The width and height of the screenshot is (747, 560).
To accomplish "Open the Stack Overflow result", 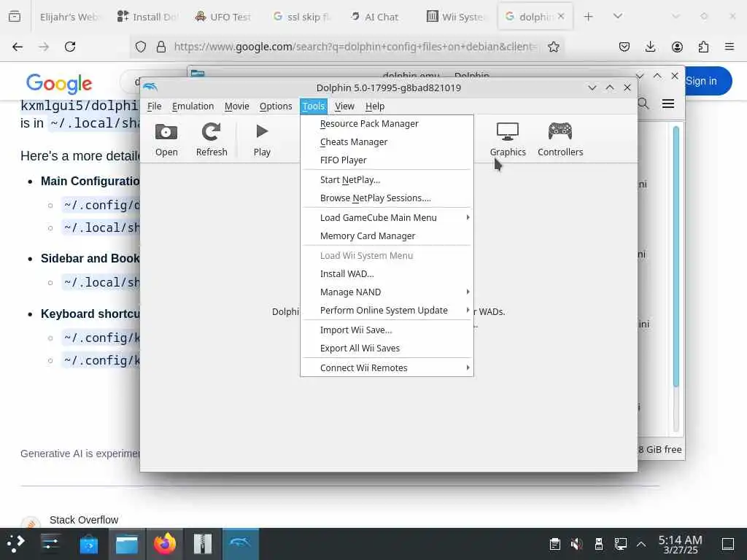I will pos(84,520).
